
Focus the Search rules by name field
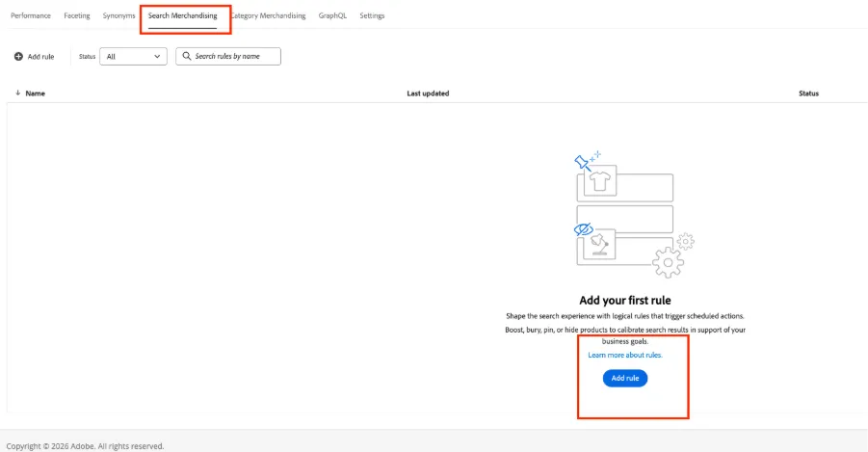228,57
